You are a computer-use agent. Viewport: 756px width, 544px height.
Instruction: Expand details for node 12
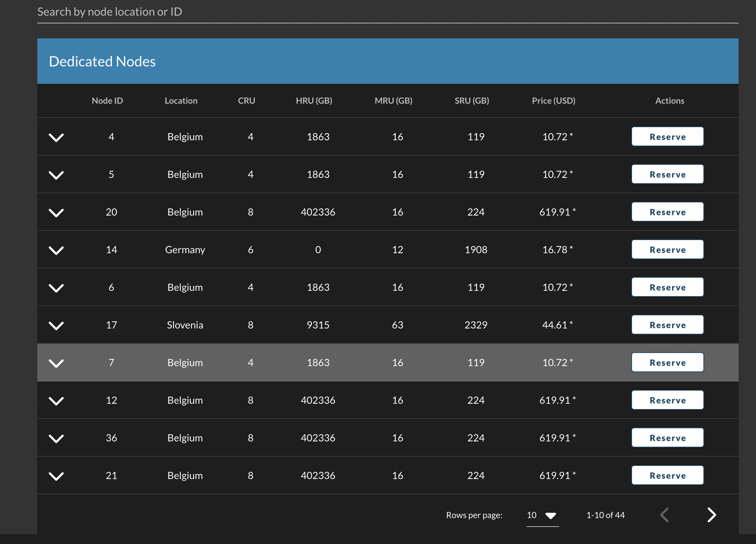[56, 400]
